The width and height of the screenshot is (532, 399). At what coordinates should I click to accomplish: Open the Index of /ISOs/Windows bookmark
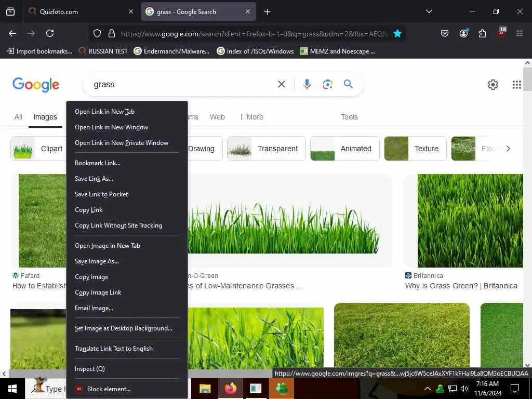point(255,51)
